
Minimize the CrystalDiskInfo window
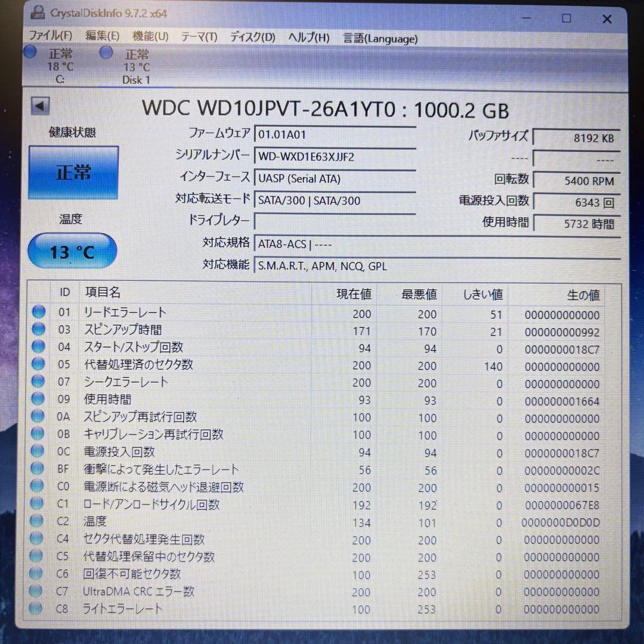point(527,18)
